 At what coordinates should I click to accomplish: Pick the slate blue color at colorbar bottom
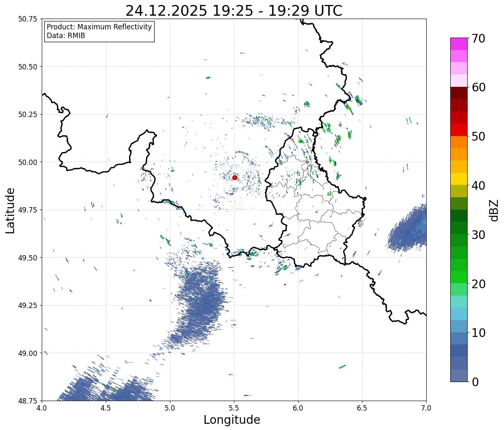[459, 375]
